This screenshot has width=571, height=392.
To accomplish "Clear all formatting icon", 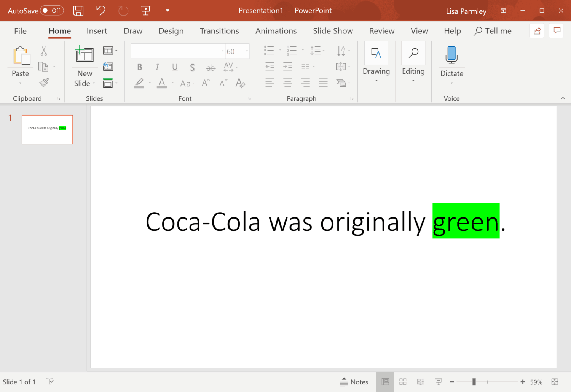I will [x=240, y=83].
